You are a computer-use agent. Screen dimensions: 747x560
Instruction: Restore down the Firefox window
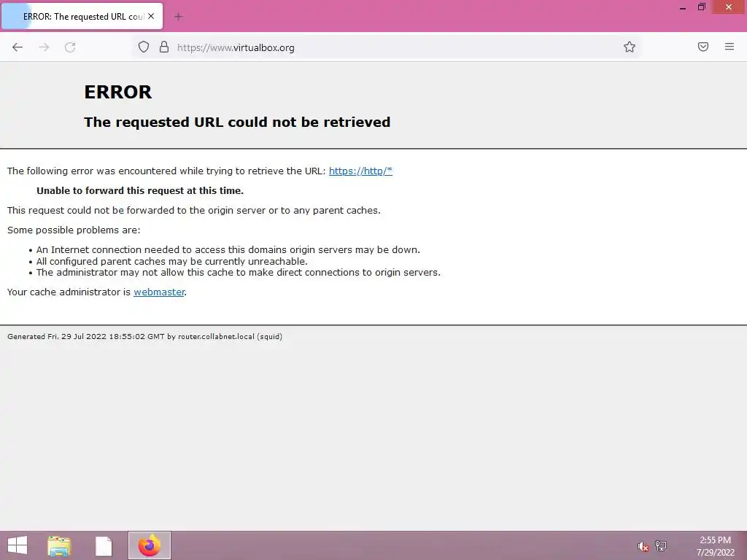pos(701,7)
